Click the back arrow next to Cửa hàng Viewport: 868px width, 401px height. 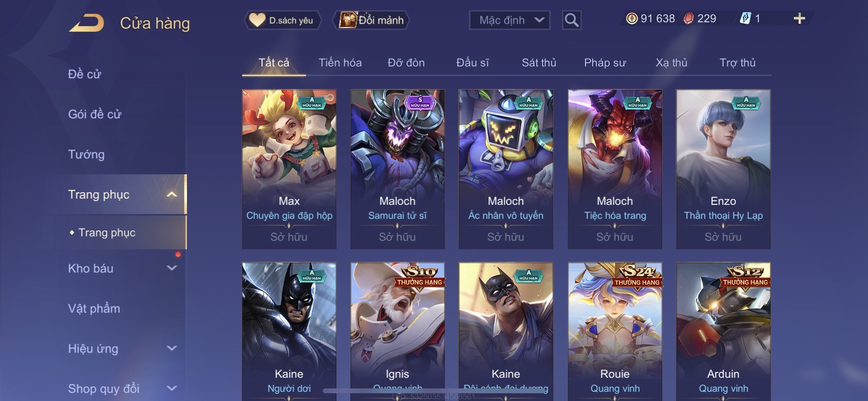(86, 23)
